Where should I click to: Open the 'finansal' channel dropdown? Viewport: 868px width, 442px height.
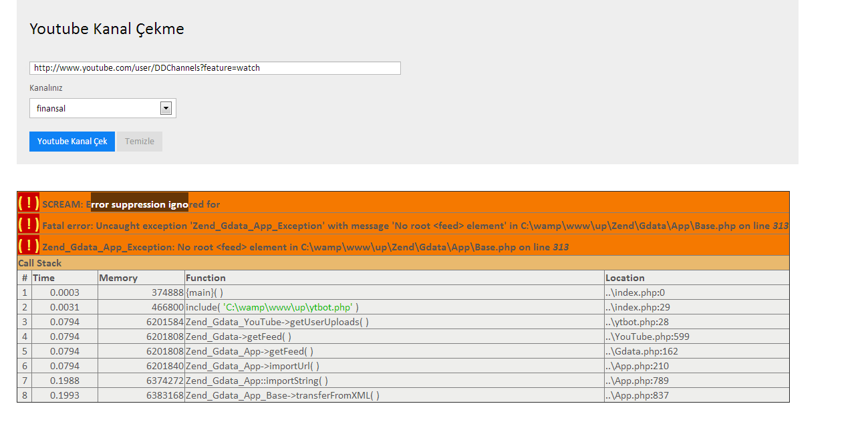[x=103, y=108]
